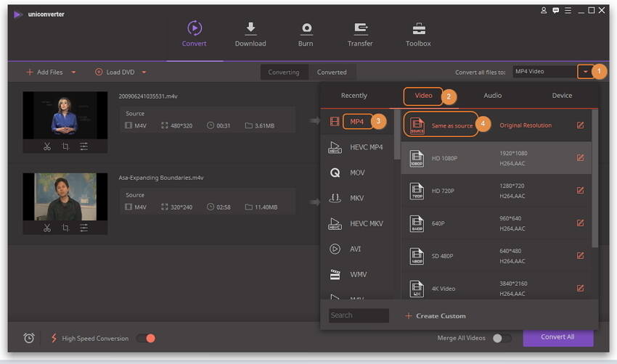The image size is (617, 364).
Task: Select 640P preset
Action: 496,223
